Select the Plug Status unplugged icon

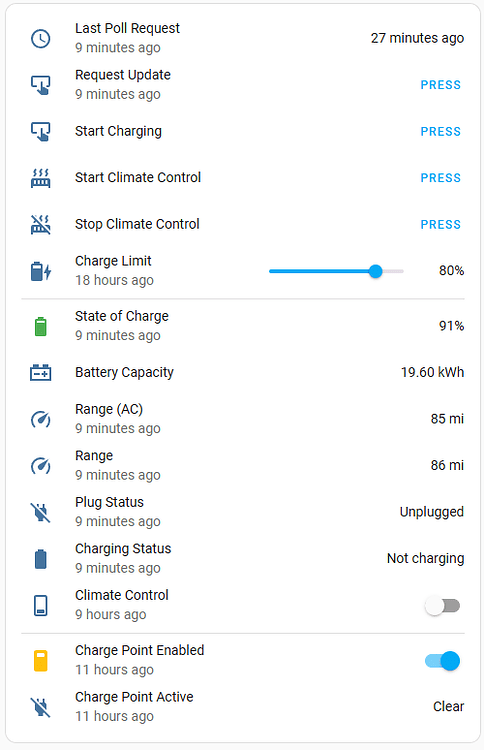pyautogui.click(x=41, y=512)
